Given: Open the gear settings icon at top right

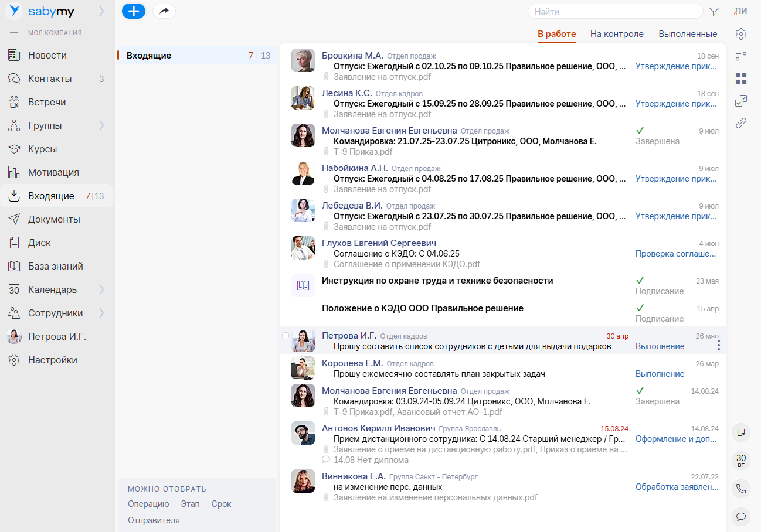Looking at the screenshot, I should point(741,34).
